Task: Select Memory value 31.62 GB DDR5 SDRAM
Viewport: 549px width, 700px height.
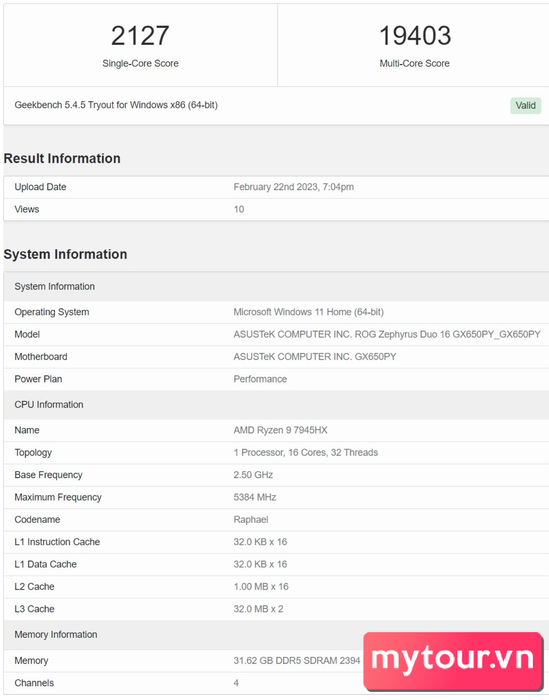Action: 297,661
